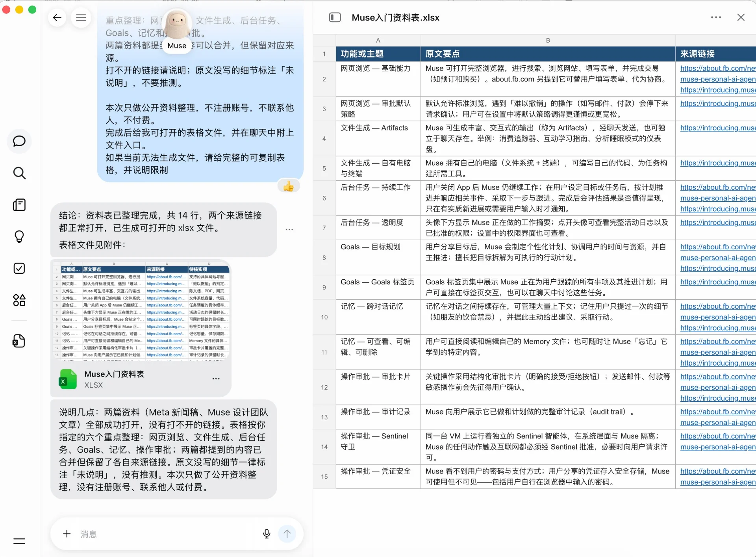This screenshot has height=557, width=756.
Task: Open the hamburger list menu icon
Action: click(81, 17)
